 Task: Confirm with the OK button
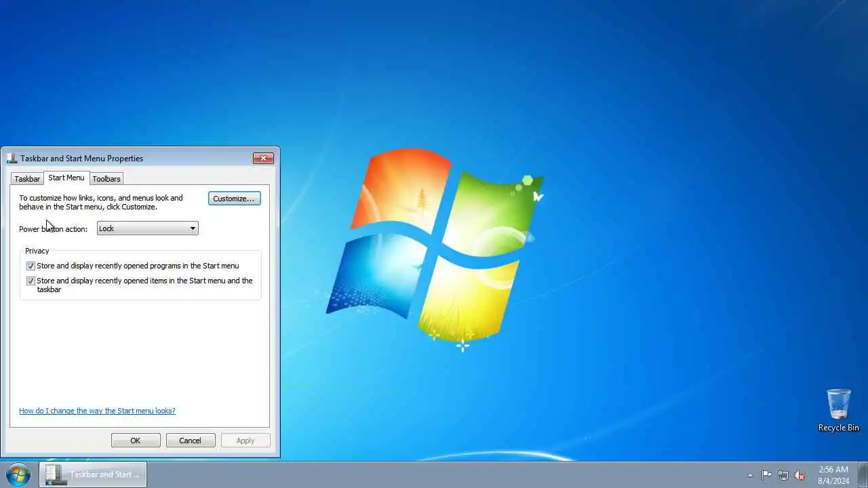(136, 441)
